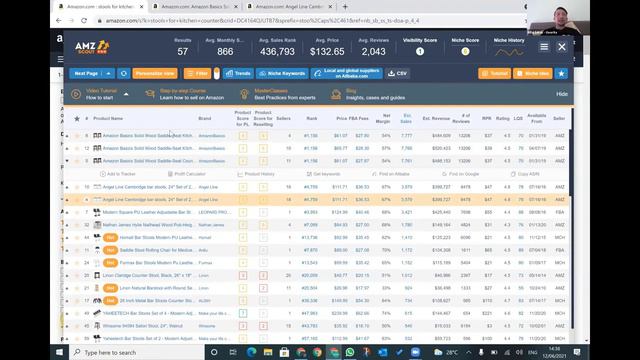Image resolution: width=640 pixels, height=360 pixels.
Task: Open Niche Keywords tool
Action: (x=282, y=73)
